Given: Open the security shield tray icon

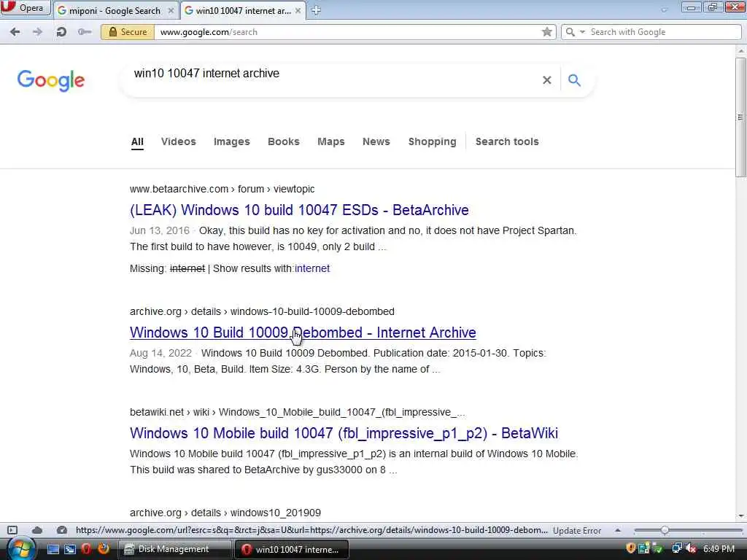Looking at the screenshot, I should [x=631, y=548].
